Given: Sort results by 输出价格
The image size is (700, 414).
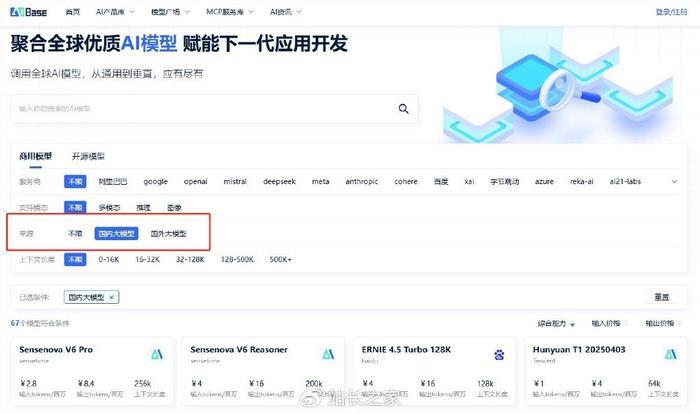Looking at the screenshot, I should tap(663, 323).
